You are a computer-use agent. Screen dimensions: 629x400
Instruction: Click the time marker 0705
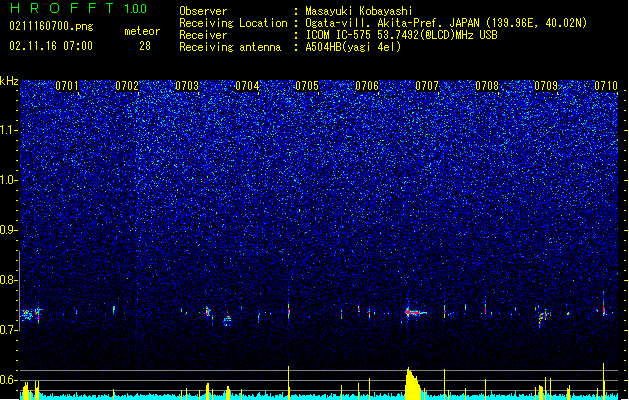307,86
